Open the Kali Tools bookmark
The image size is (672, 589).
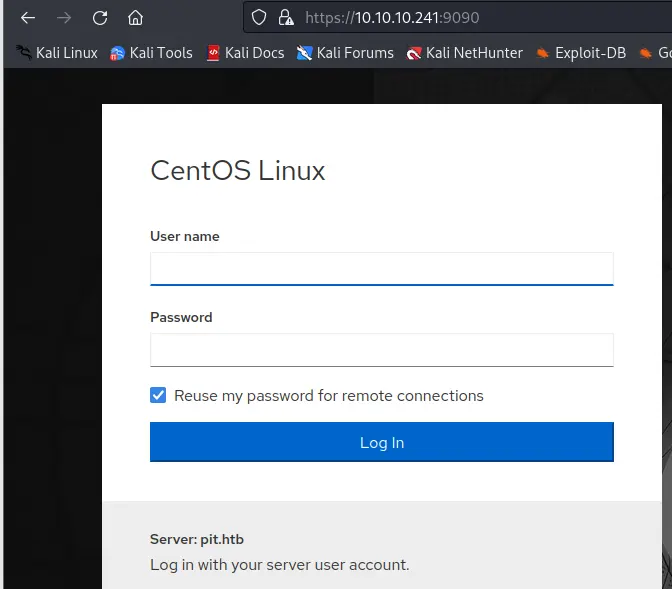click(151, 53)
